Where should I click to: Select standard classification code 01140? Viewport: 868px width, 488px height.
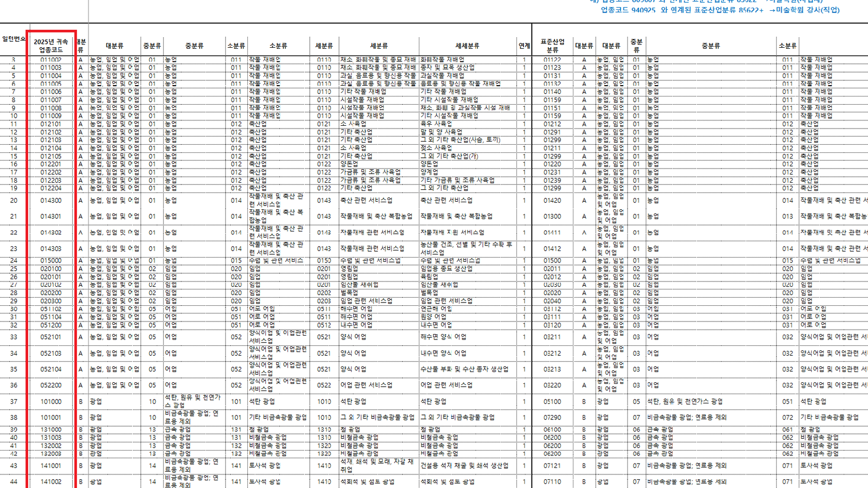(552, 92)
